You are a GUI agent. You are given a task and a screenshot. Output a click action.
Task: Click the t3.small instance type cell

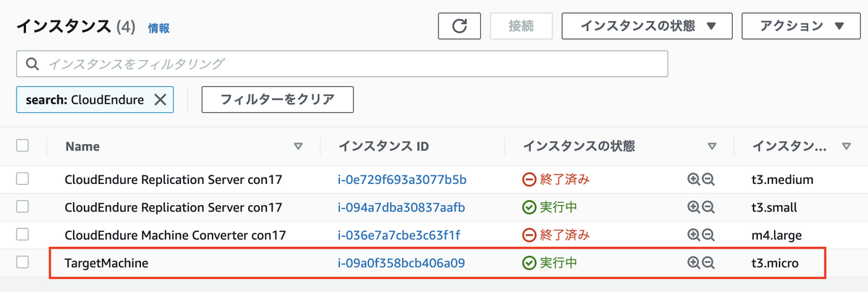(x=774, y=207)
